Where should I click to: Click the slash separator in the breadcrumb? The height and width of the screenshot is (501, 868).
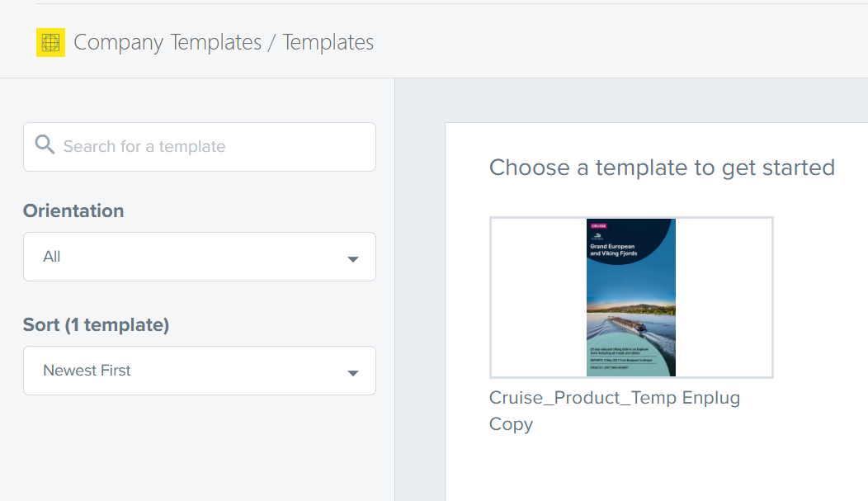click(x=272, y=42)
